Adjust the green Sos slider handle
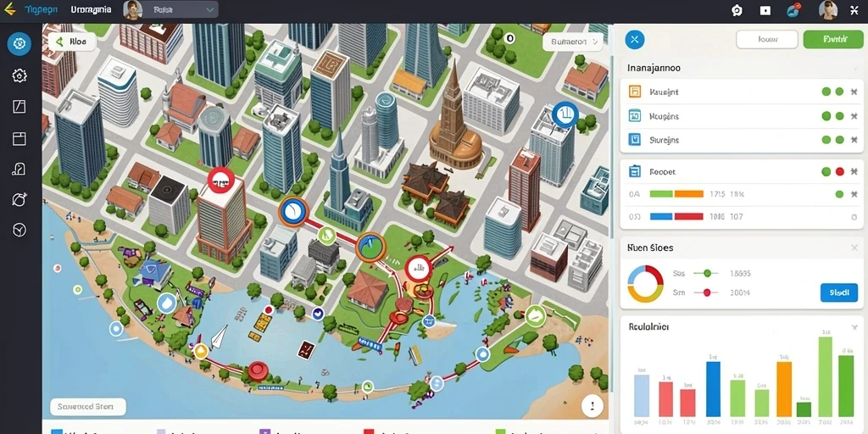The height and width of the screenshot is (434, 868). pos(706,273)
